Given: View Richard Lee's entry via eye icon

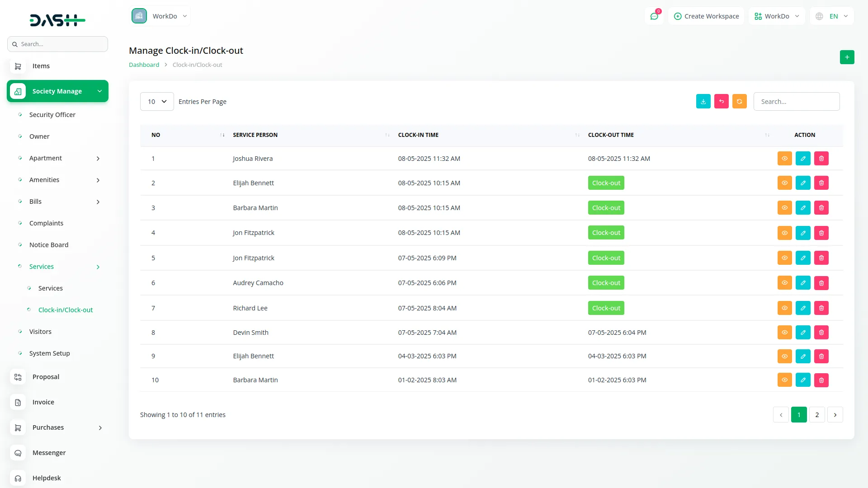Looking at the screenshot, I should (784, 308).
